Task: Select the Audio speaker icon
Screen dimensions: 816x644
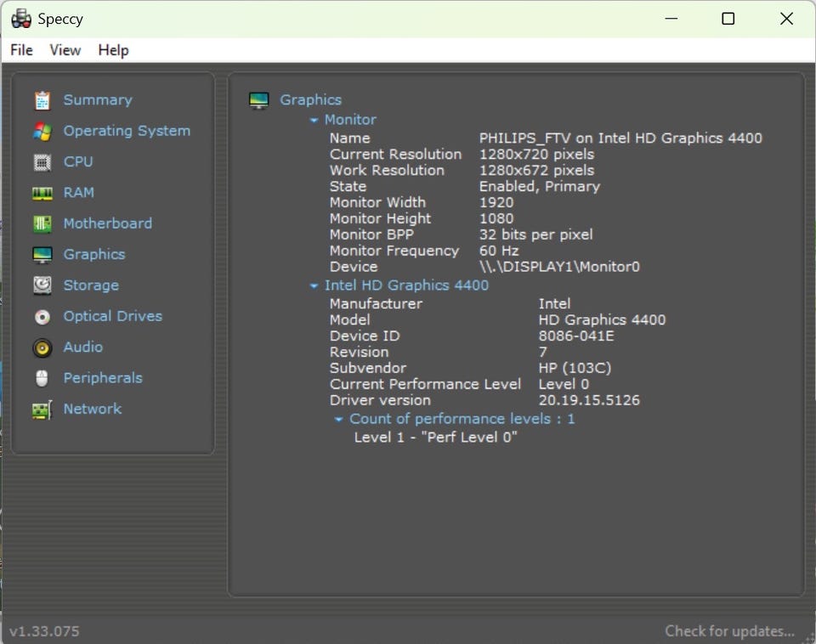Action: pyautogui.click(x=42, y=347)
